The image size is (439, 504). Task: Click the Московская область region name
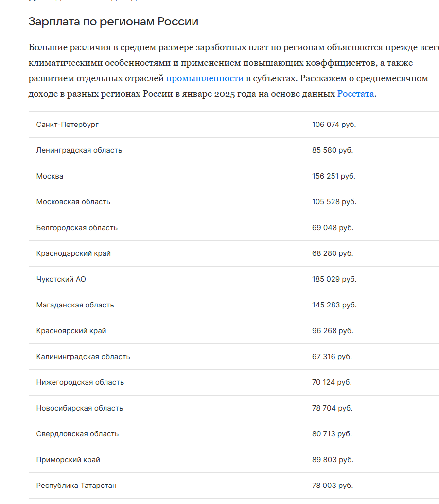pyautogui.click(x=73, y=202)
